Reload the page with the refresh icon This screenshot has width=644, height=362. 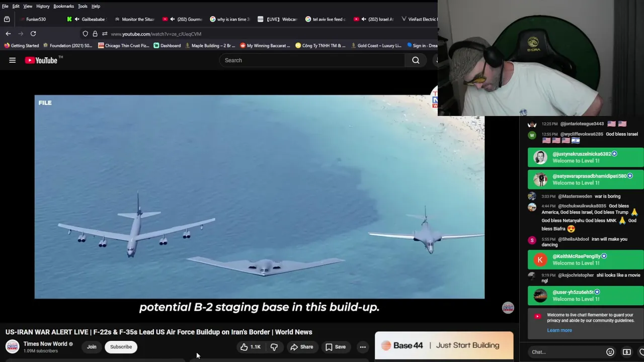[33, 34]
